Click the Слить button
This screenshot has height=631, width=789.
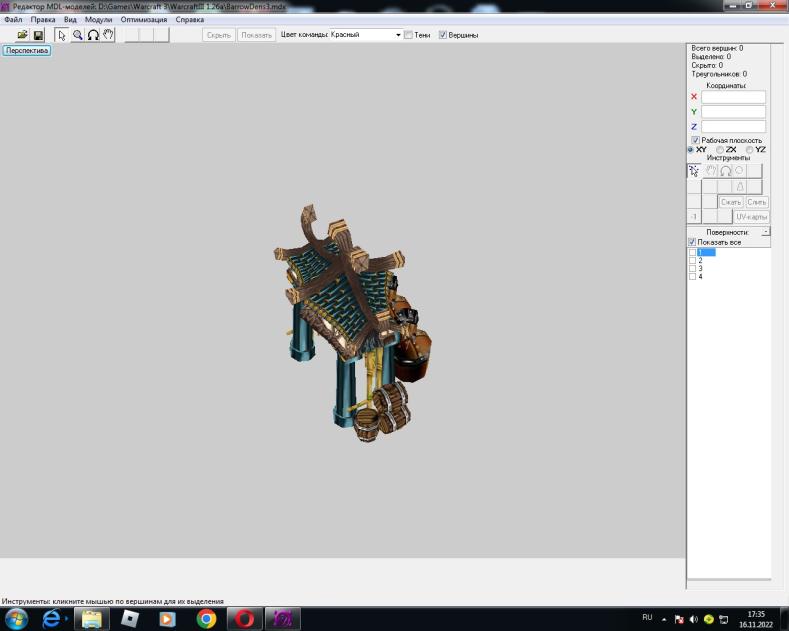click(756, 202)
